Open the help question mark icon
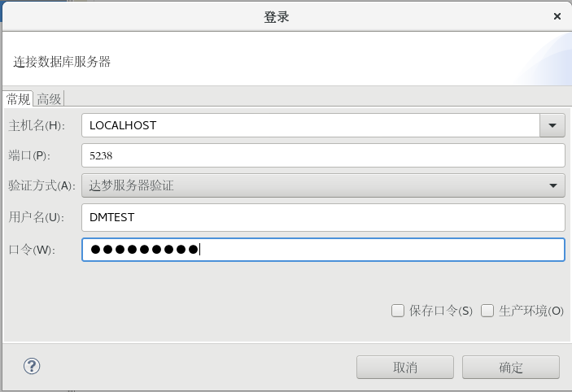Viewport: 572px width, 392px height. (x=32, y=366)
